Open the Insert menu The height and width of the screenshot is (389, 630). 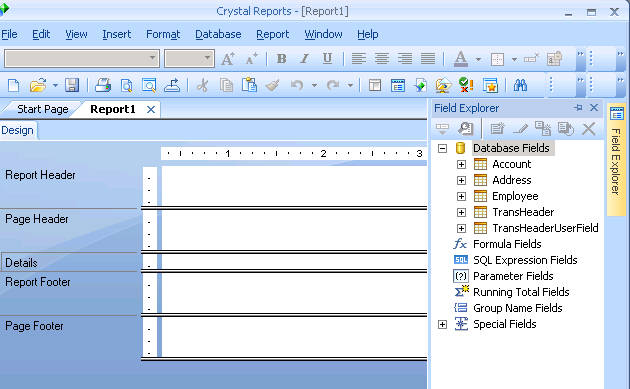pos(117,35)
